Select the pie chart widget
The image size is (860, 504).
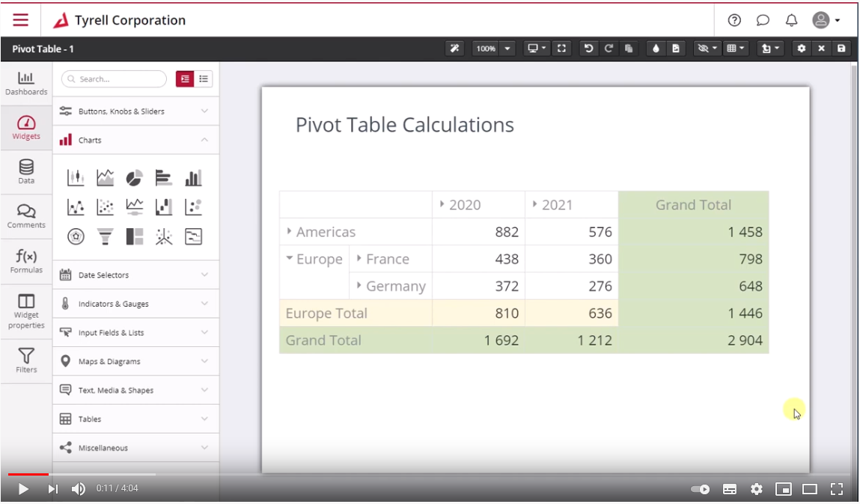(135, 177)
